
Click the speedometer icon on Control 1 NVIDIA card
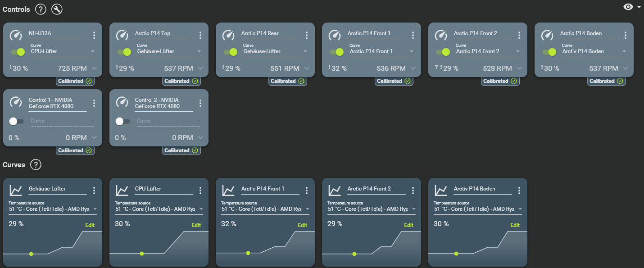pyautogui.click(x=16, y=102)
